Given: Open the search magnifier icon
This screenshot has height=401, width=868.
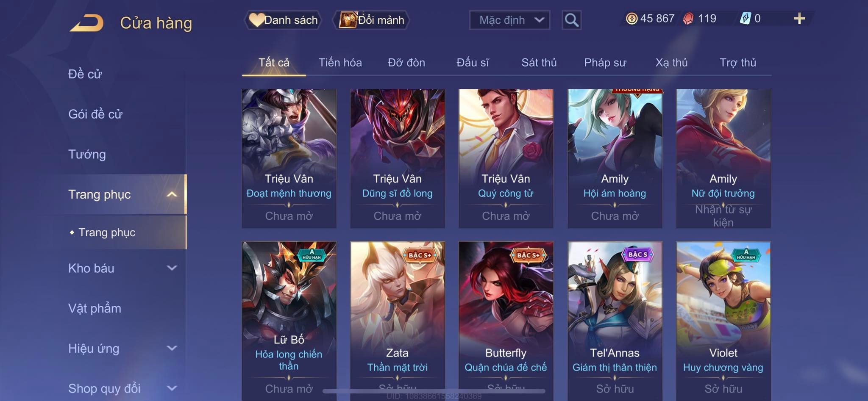Looking at the screenshot, I should pos(571,20).
